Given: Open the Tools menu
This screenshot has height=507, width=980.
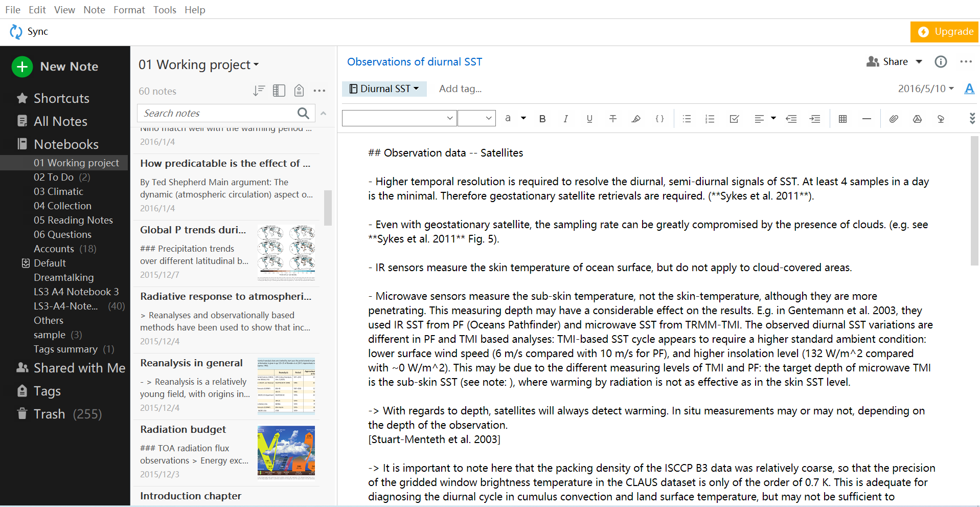Looking at the screenshot, I should pos(165,10).
